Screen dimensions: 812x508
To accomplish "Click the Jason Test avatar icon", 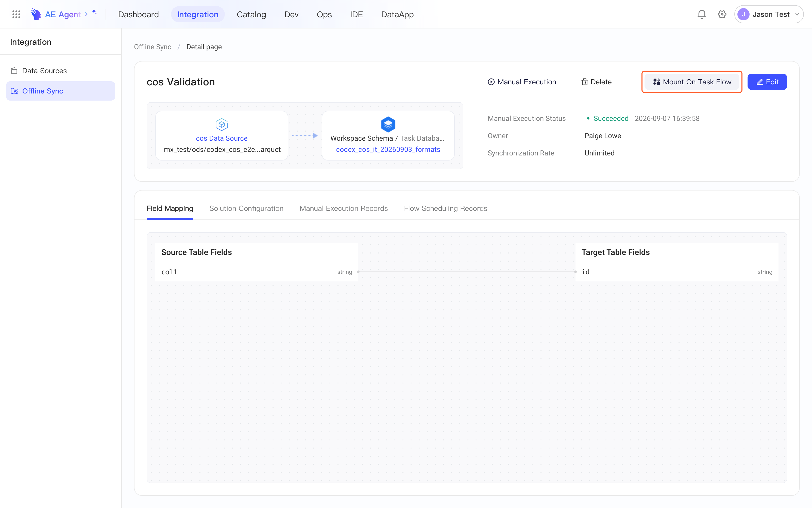I will (743, 14).
